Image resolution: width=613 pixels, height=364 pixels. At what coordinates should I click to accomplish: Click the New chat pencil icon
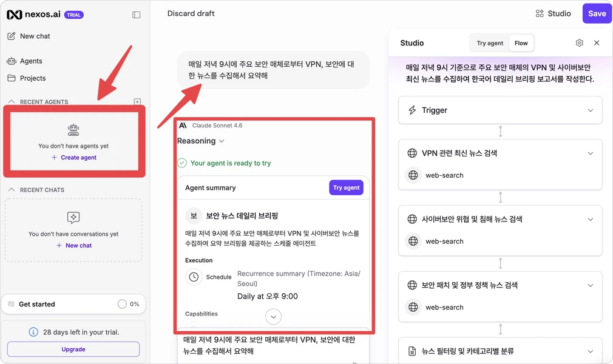tap(12, 36)
